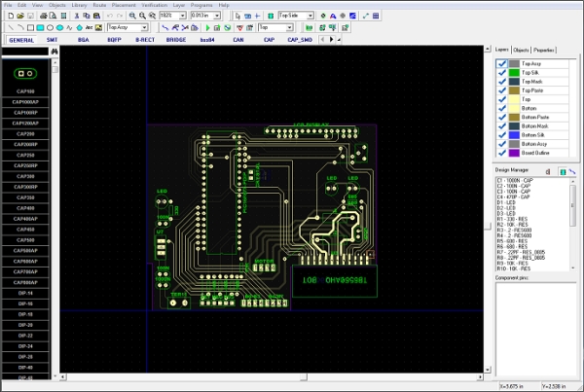This screenshot has width=584, height=392.
Task: Open the zoom percentage dropdown
Action: (x=183, y=16)
